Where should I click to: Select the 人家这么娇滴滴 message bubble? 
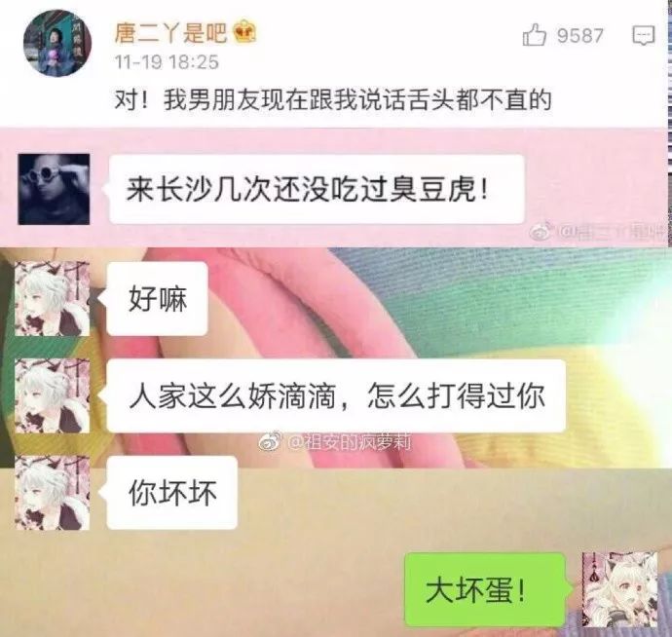pos(336,396)
